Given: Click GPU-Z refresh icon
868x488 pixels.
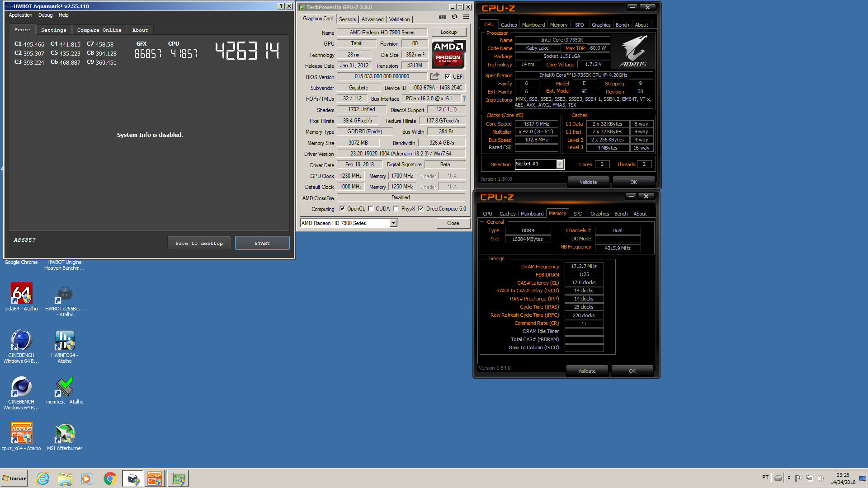Looking at the screenshot, I should point(454,17).
